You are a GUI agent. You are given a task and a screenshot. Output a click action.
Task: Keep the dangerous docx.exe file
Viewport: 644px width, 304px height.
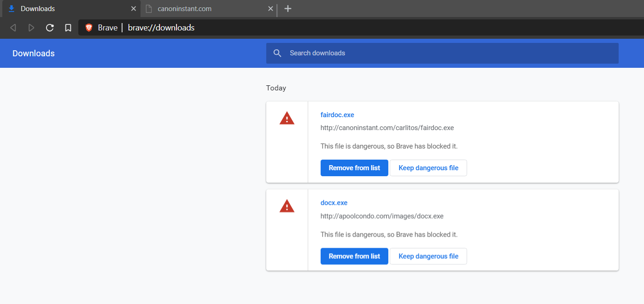click(x=428, y=256)
